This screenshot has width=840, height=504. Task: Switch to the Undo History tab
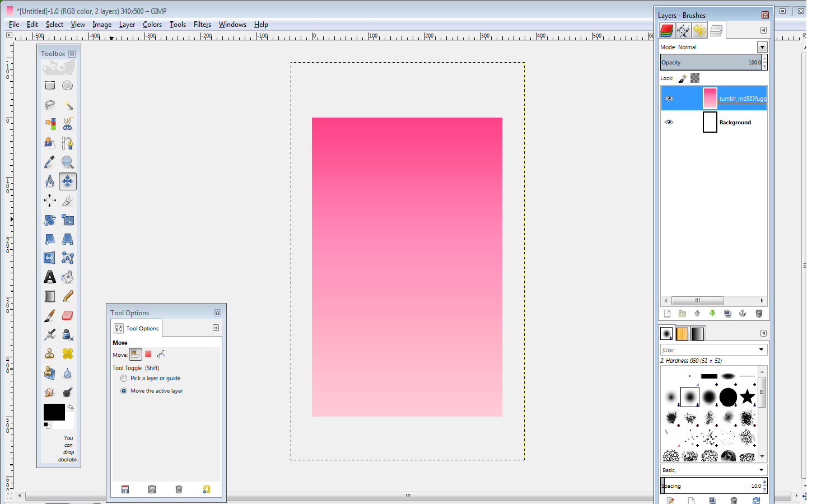[x=699, y=30]
